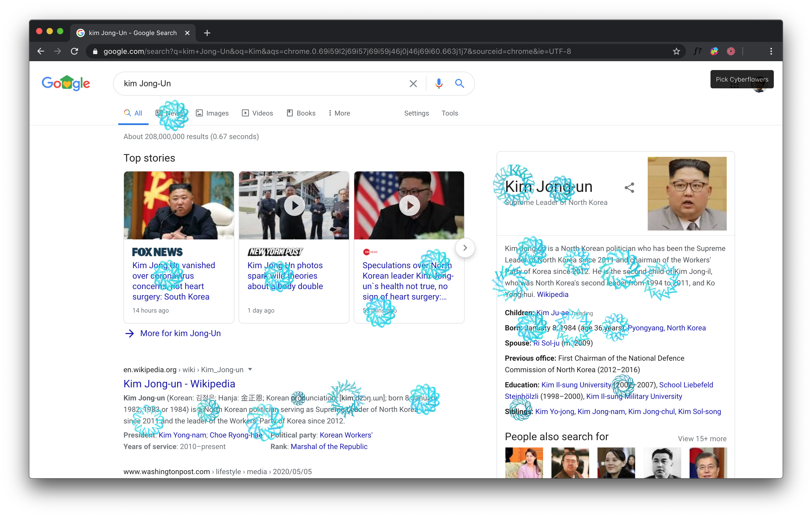Switch to the Books results tab
812x517 pixels.
301,113
